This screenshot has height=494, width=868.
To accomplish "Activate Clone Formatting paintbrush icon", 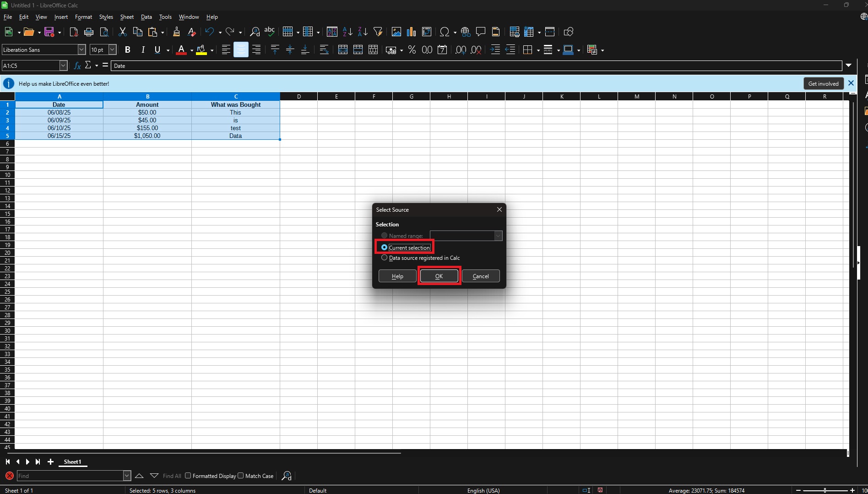I will tap(176, 32).
